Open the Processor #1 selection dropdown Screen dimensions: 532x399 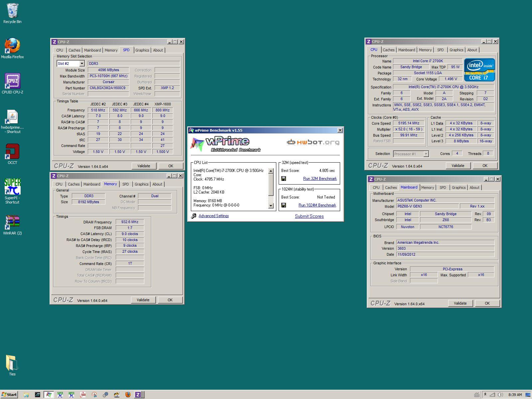point(426,154)
